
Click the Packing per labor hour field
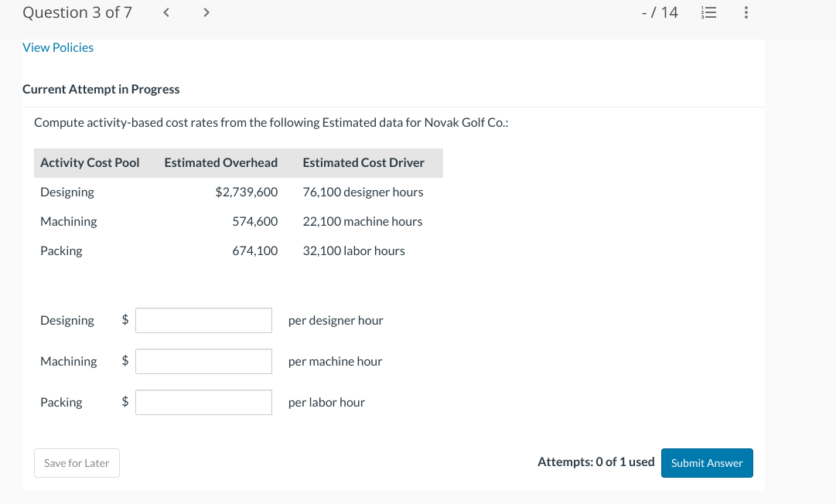[x=203, y=401]
